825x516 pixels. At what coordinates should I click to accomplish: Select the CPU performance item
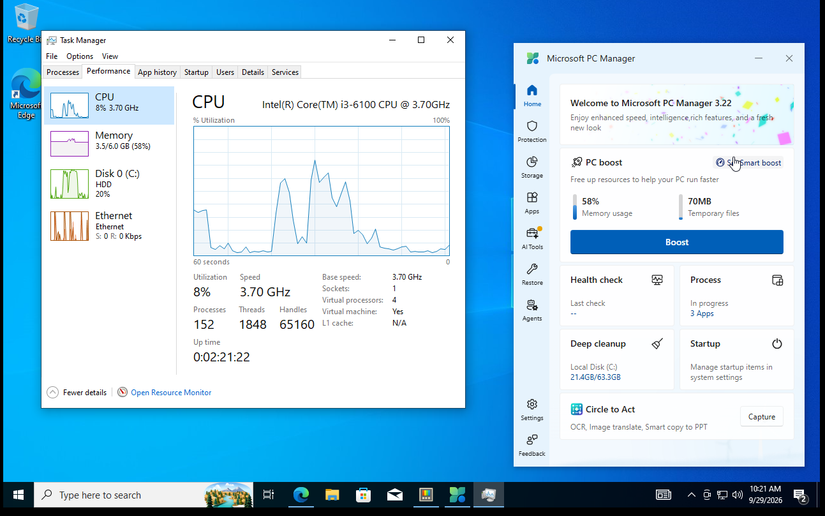pos(109,105)
